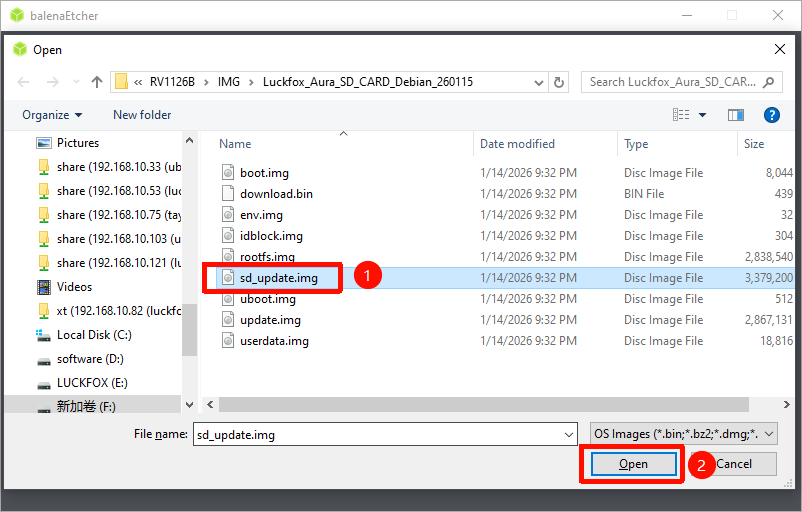Select the boot.img file icon
Viewport: 802px width, 512px height.
(228, 173)
